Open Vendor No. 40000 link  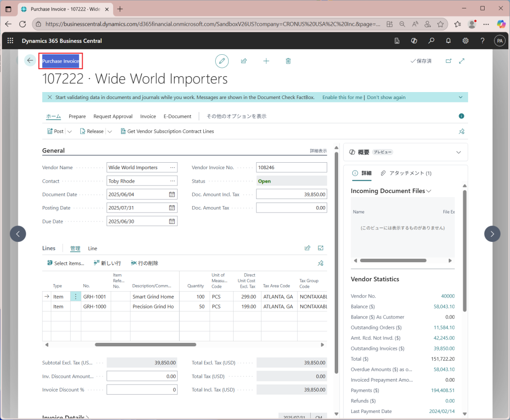[x=448, y=296]
